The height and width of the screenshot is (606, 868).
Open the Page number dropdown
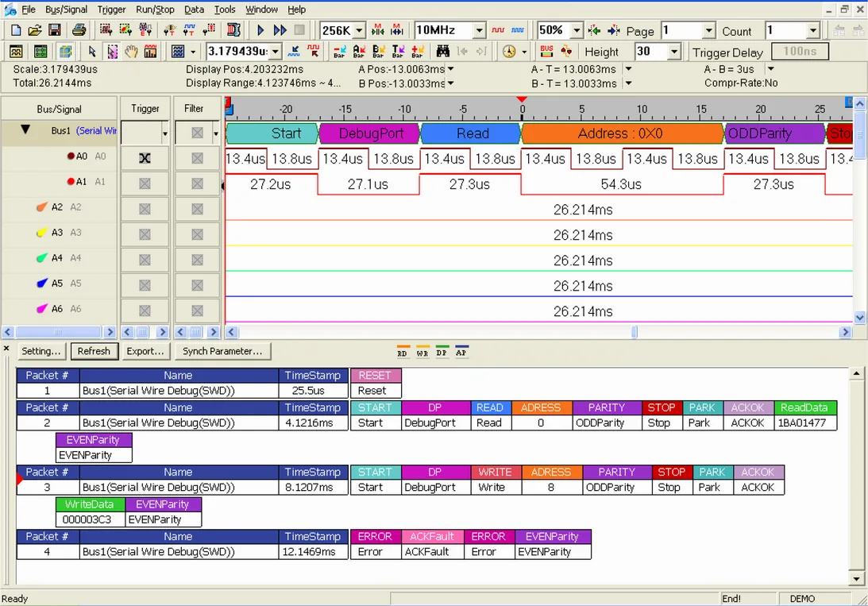pyautogui.click(x=708, y=30)
